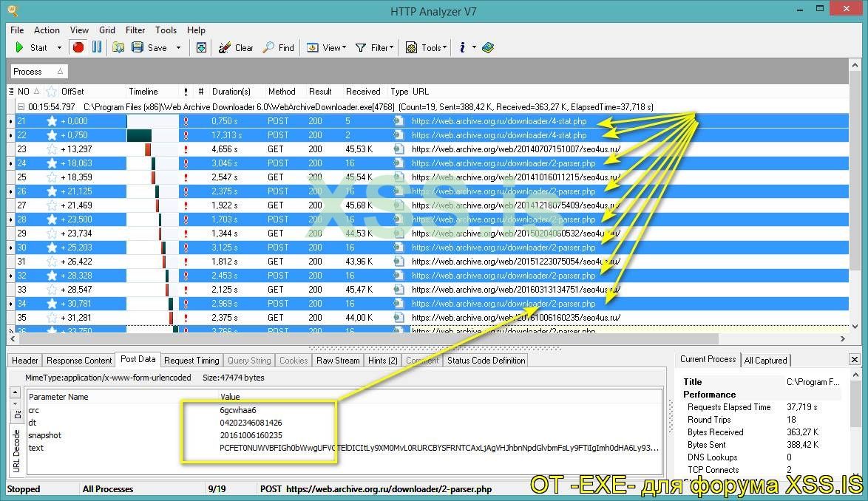Click the blue info icon
The image size is (868, 501).
[462, 47]
